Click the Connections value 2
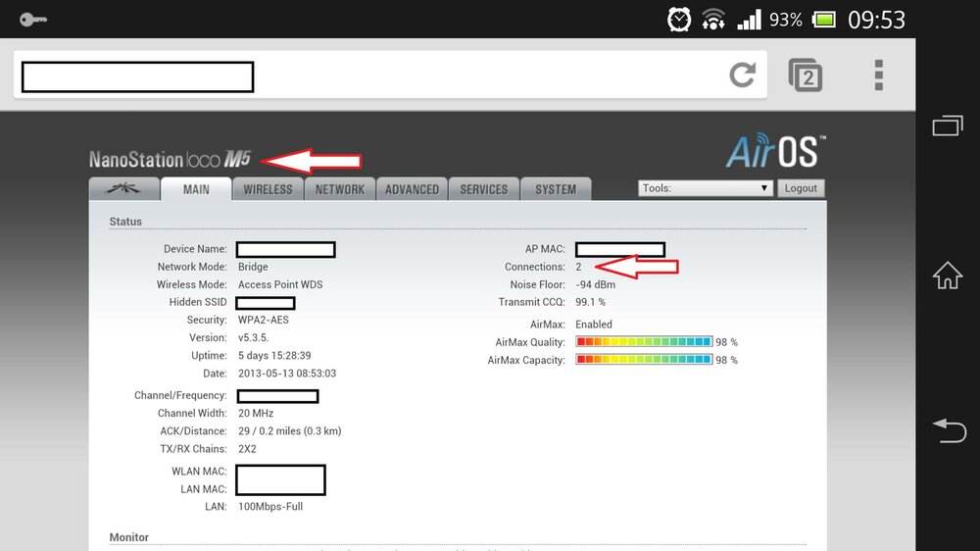Screen dimensions: 980x551 coord(579,267)
